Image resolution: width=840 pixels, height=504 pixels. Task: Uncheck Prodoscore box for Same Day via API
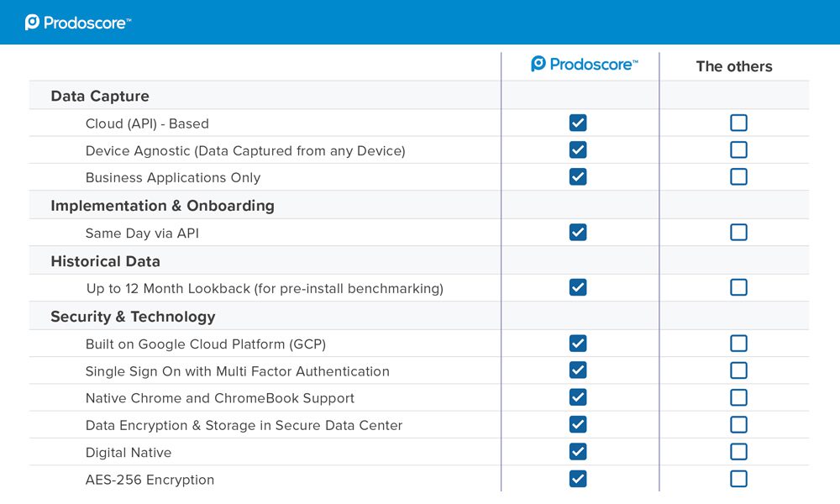click(x=578, y=233)
